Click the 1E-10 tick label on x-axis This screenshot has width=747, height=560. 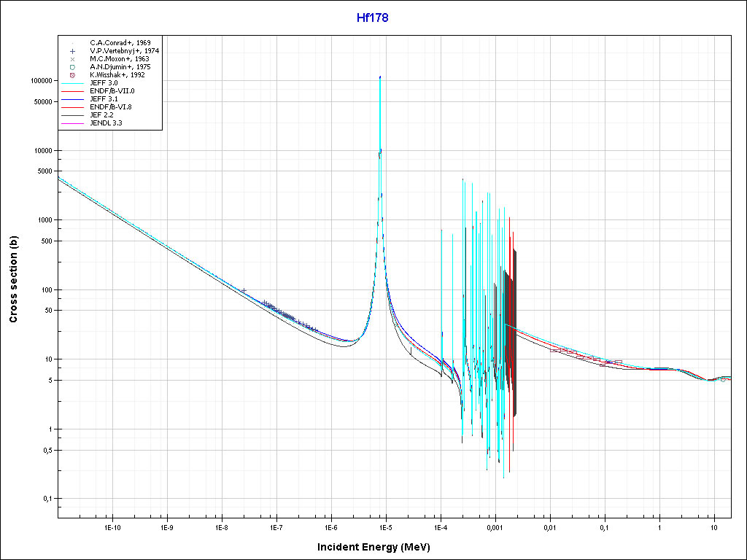112,526
